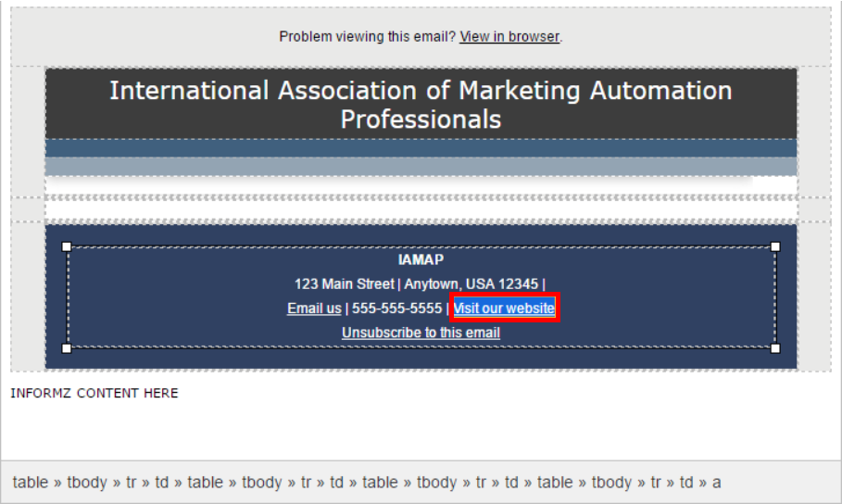
Task: Select the lower-left resize handle of footer box
Action: 67,348
